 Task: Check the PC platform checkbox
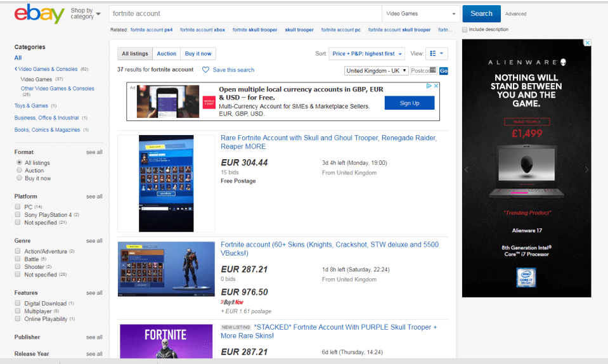coord(18,207)
